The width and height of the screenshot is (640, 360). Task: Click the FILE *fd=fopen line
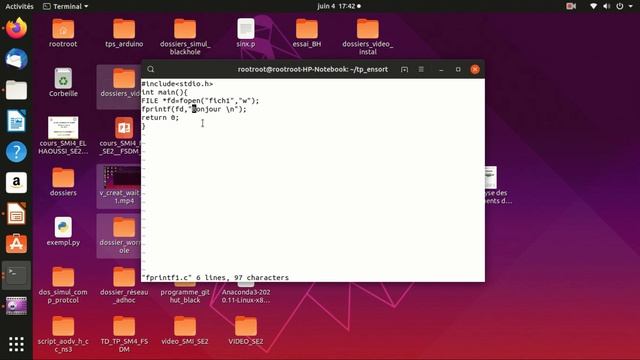coord(200,100)
